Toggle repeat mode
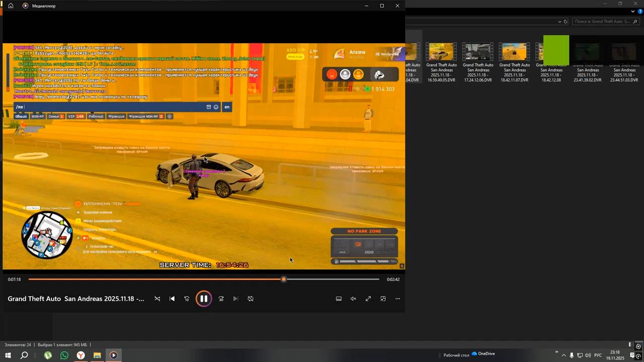This screenshot has width=644, height=362. point(251,299)
